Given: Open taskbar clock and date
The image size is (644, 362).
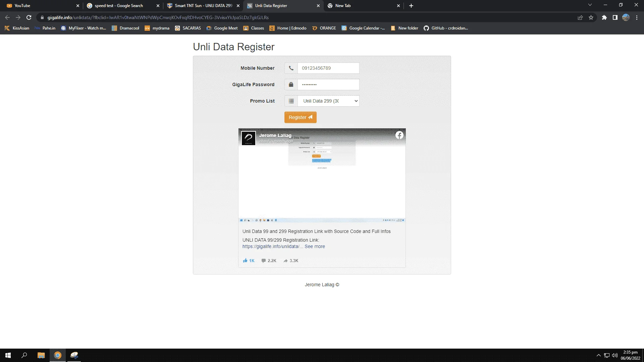Looking at the screenshot, I should pyautogui.click(x=630, y=355).
